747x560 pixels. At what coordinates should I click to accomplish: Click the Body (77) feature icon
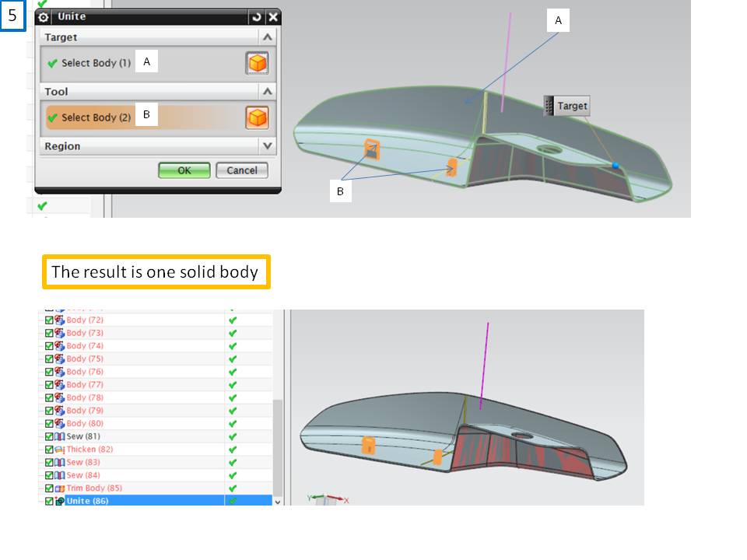[x=60, y=385]
